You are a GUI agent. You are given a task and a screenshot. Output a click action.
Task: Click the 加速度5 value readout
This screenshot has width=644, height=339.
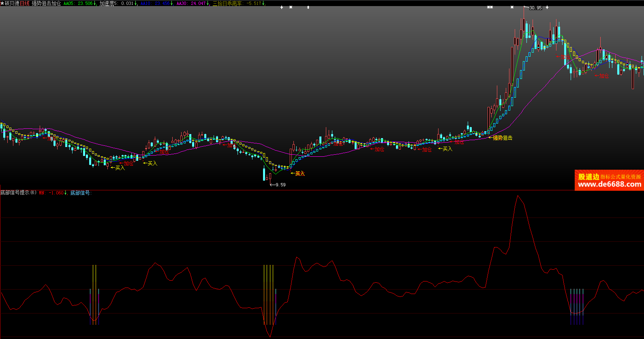pyautogui.click(x=118, y=3)
